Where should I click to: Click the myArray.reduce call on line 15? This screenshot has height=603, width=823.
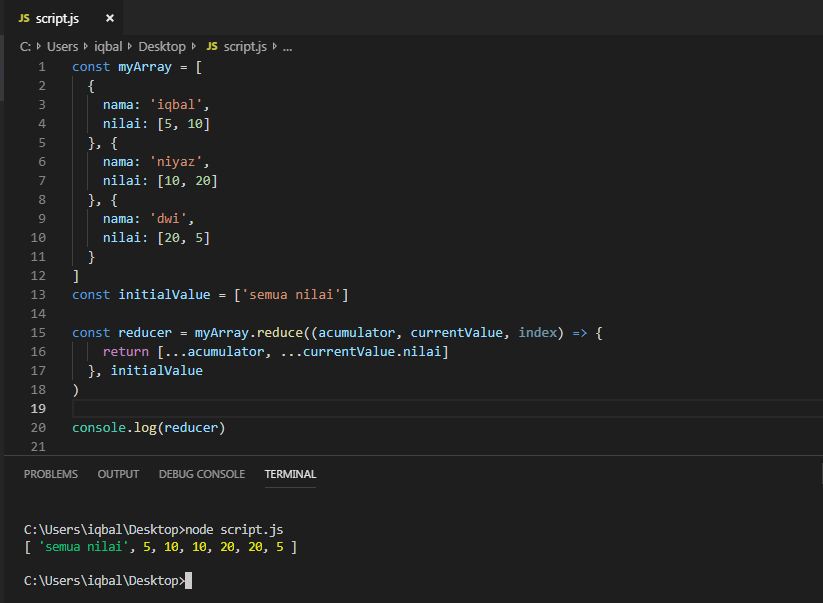[x=243, y=332]
